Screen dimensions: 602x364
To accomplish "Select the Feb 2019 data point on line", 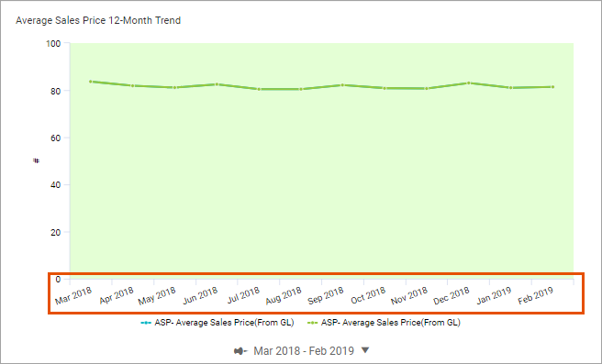I will pyautogui.click(x=552, y=87).
